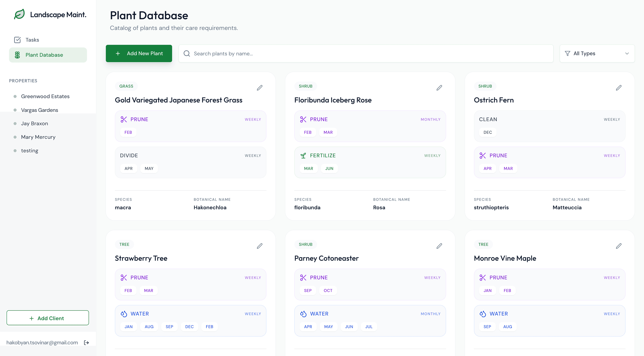The image size is (644, 356).
Task: Open the All Types filter dropdown
Action: pyautogui.click(x=597, y=53)
